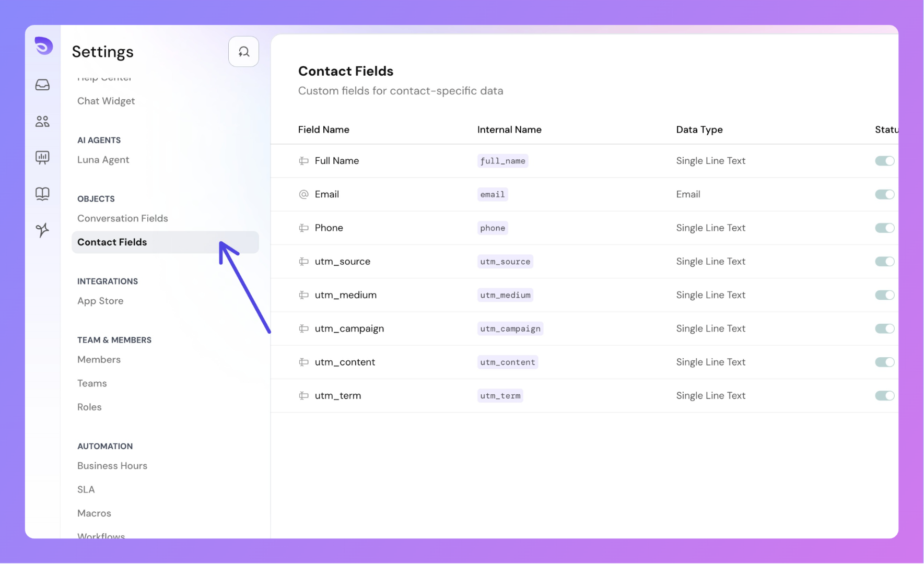Viewport: 924px width, 564px height.
Task: Click the AI sparkle icon in rail
Action: point(42,230)
